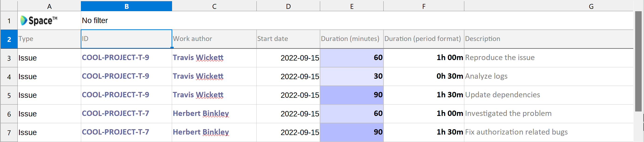Viewport: 644px width, 142px height.
Task: Select row 2 header
Action: click(9, 39)
